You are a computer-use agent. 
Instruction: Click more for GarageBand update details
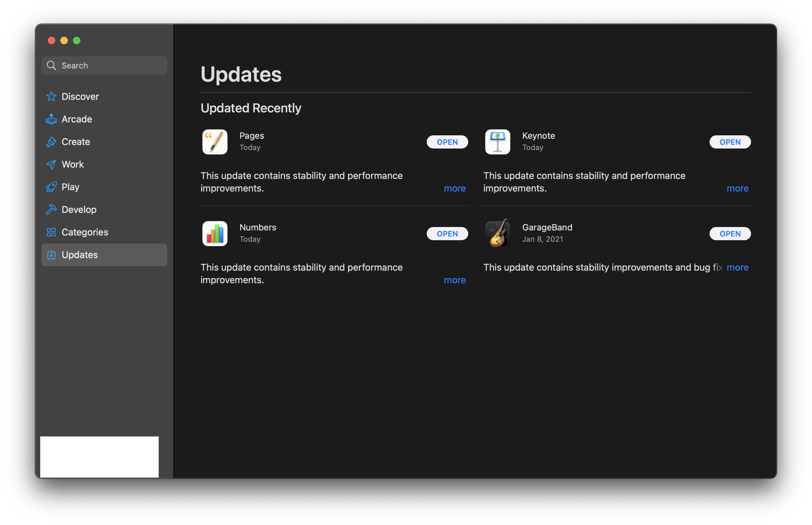tap(738, 267)
